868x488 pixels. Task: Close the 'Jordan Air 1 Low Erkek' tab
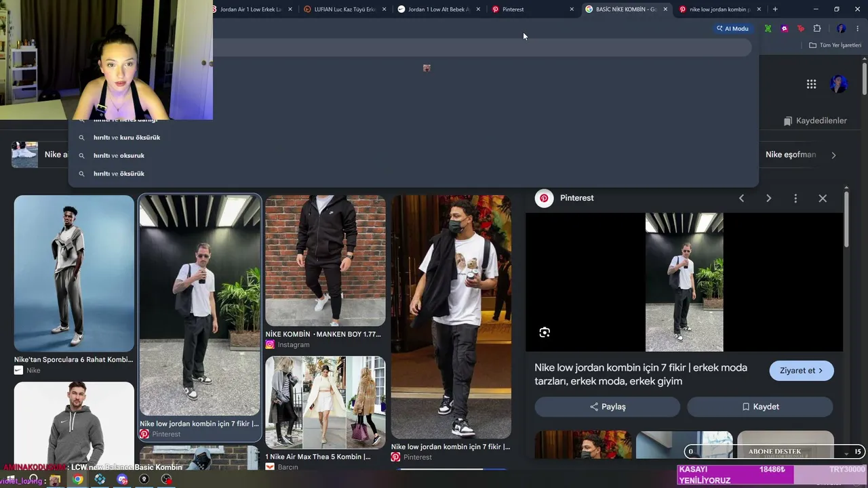tap(291, 9)
